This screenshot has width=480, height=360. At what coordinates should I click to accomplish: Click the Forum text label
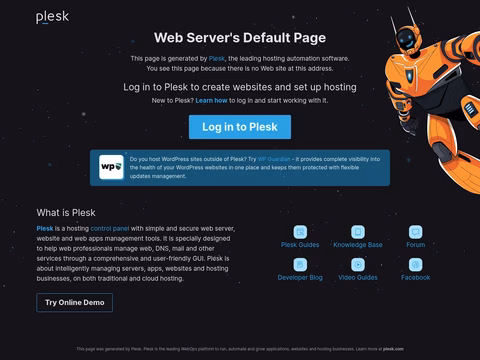[416, 245]
